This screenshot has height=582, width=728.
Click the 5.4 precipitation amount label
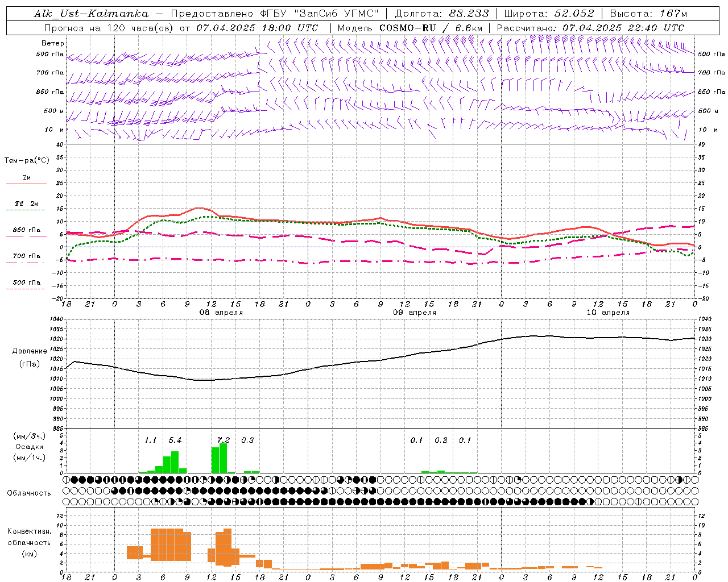point(175,440)
